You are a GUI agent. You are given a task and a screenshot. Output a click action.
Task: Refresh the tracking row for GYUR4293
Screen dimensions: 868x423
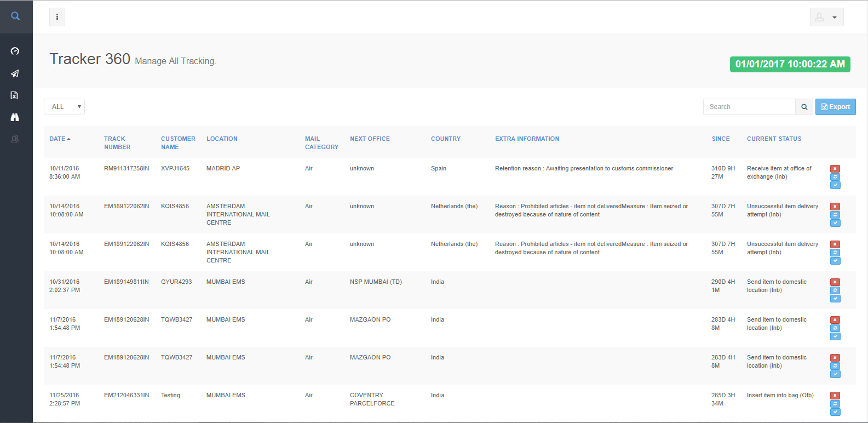(x=835, y=290)
